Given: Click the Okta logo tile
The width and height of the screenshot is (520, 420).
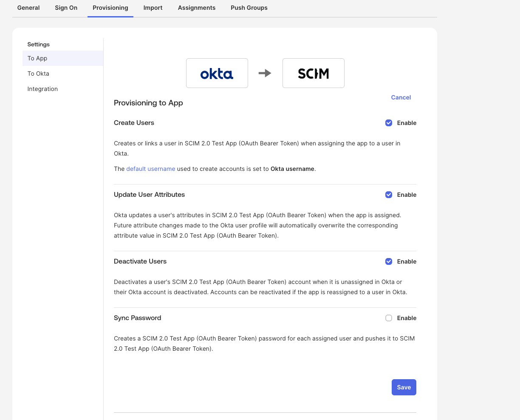Looking at the screenshot, I should (x=217, y=73).
